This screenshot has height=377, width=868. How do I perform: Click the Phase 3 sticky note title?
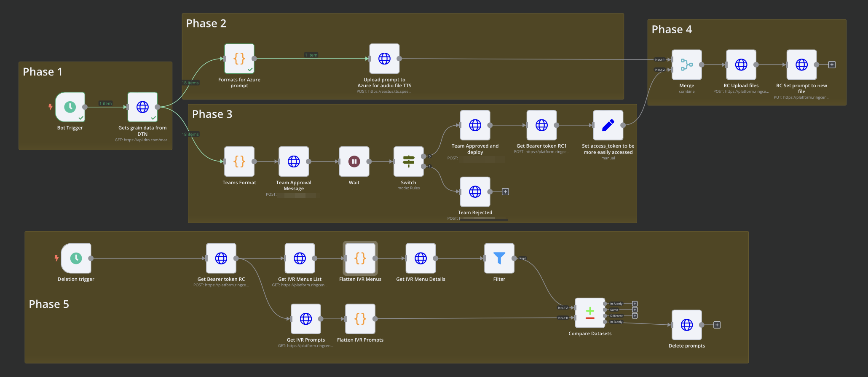[x=212, y=114]
